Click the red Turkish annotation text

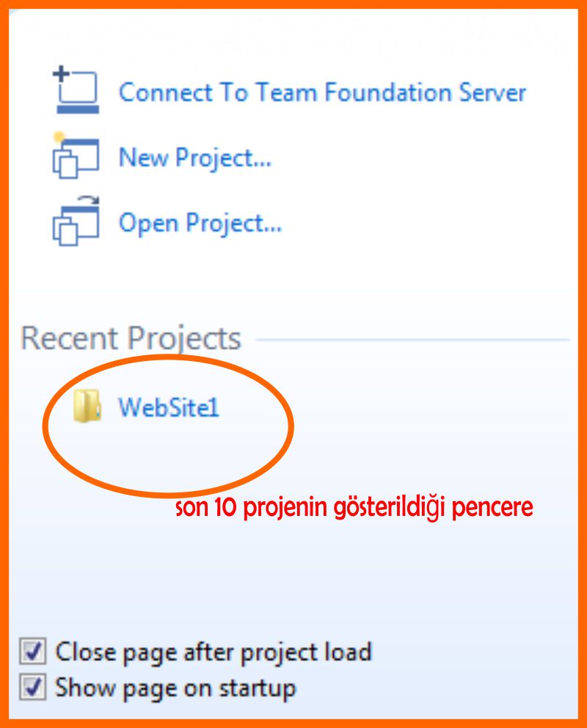[x=354, y=507]
